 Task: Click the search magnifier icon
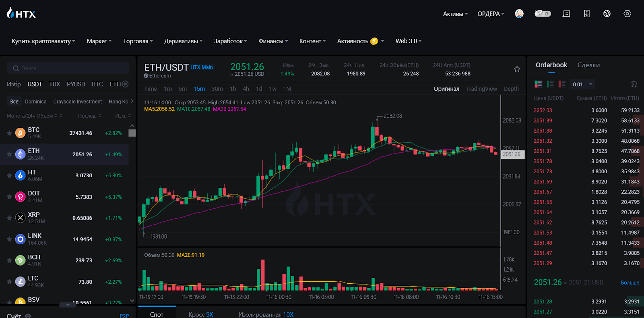click(16, 68)
